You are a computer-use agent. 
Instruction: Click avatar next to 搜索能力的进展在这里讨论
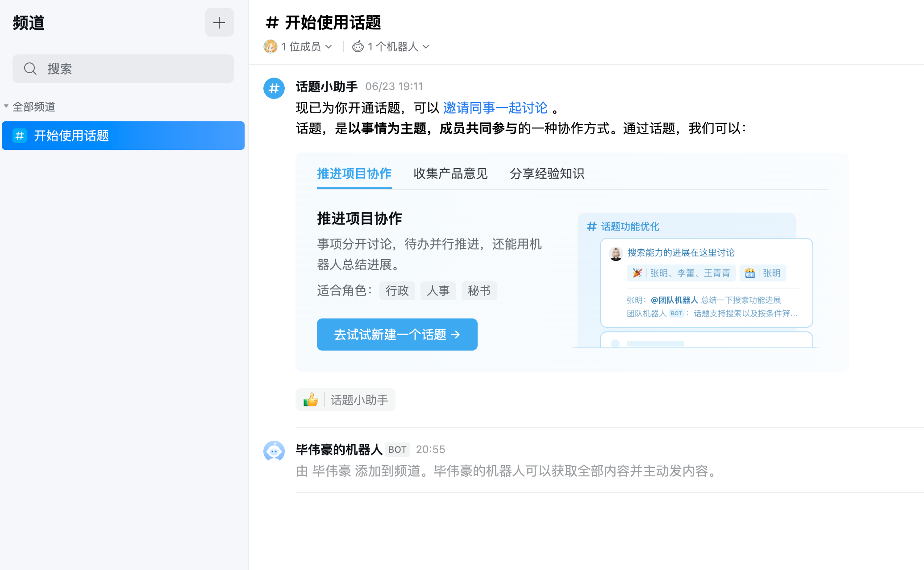pyautogui.click(x=616, y=254)
